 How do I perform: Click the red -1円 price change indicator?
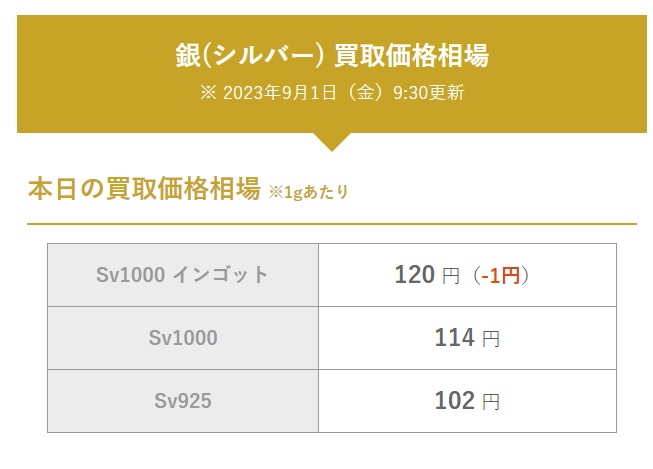tap(501, 275)
